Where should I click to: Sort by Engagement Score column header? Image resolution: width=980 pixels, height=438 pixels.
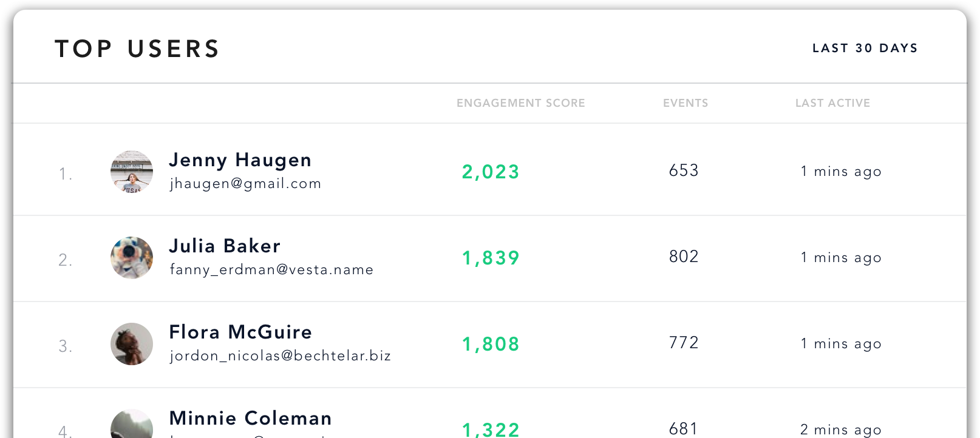pyautogui.click(x=521, y=103)
